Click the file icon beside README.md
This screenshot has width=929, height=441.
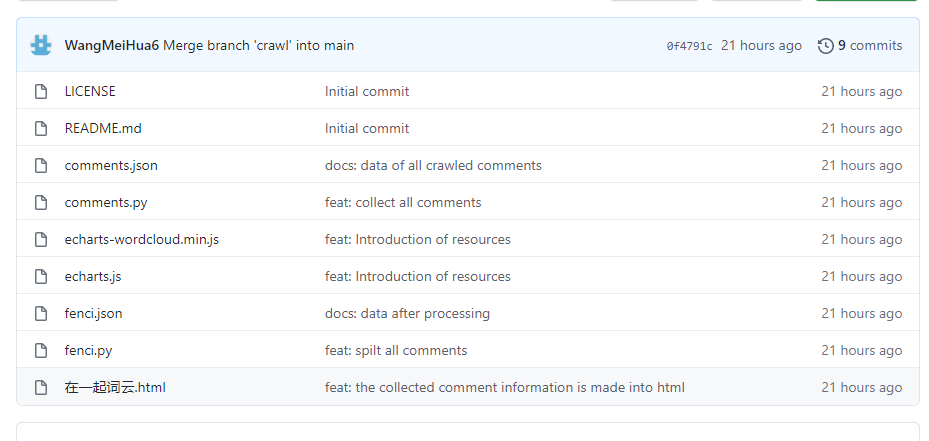pos(41,128)
